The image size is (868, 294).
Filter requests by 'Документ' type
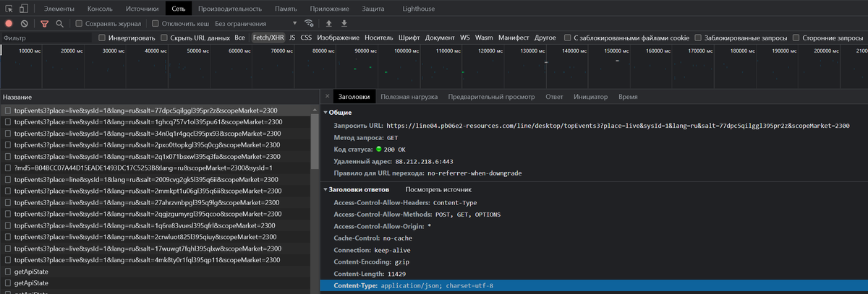pyautogui.click(x=440, y=38)
